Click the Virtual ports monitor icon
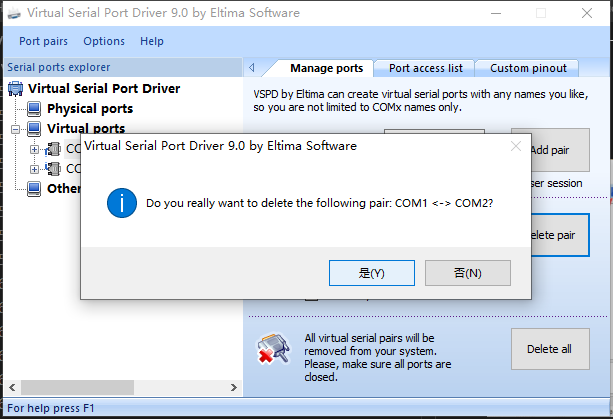The image size is (613, 419). coord(34,128)
